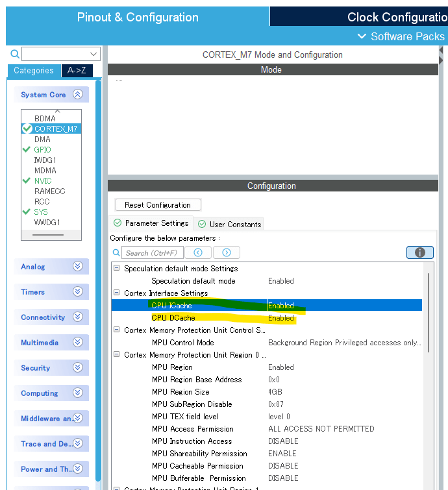Select RAMECC in System Core list
This screenshot has width=448, height=490.
50,191
